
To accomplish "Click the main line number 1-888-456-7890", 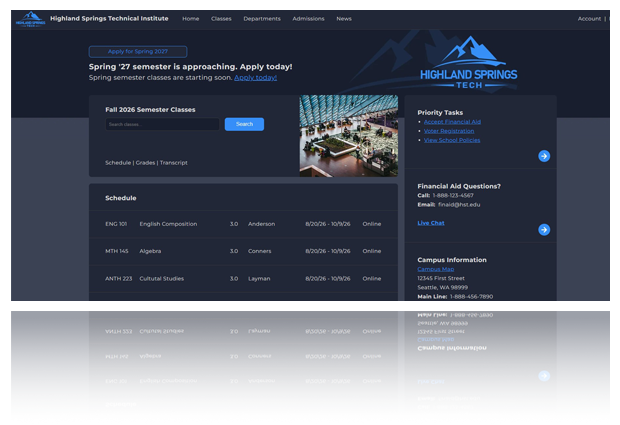I will (x=471, y=297).
